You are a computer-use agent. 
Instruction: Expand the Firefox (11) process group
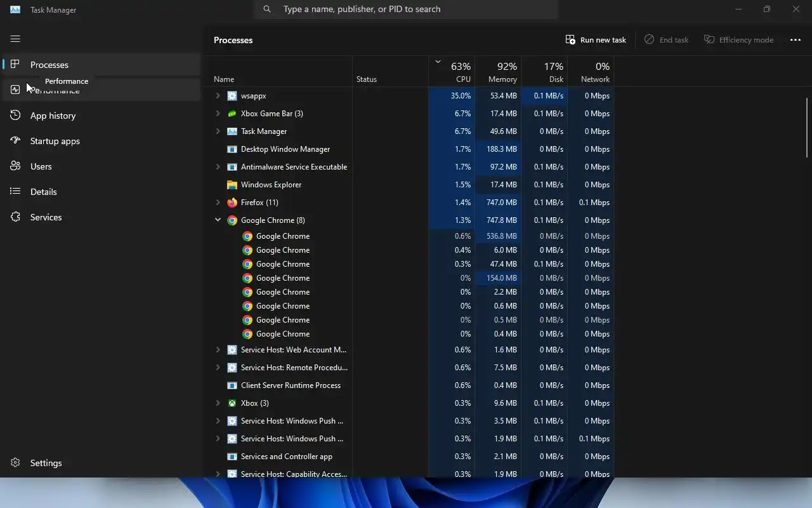pos(218,203)
